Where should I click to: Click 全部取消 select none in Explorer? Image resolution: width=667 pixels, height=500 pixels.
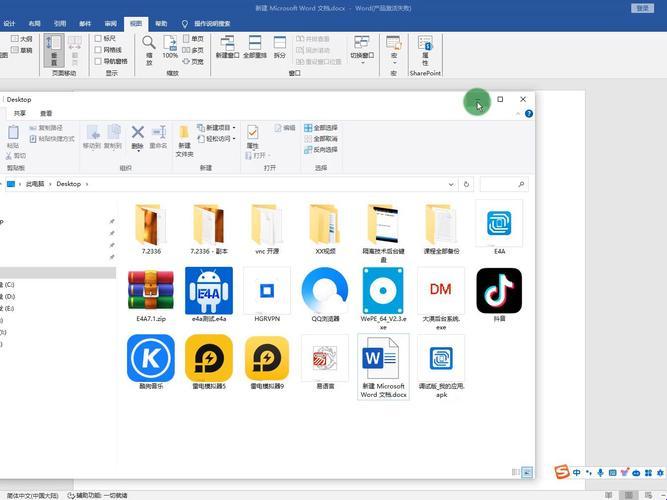(321, 139)
